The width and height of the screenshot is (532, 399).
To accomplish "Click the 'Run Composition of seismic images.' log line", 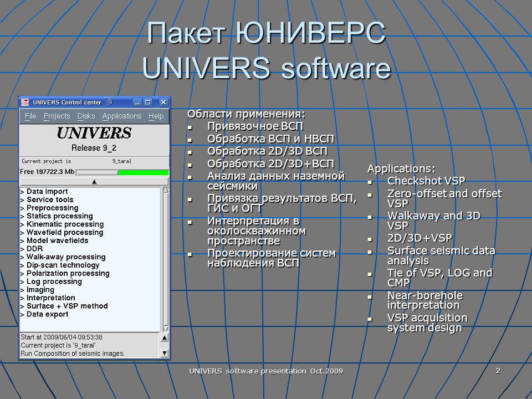I will click(73, 354).
